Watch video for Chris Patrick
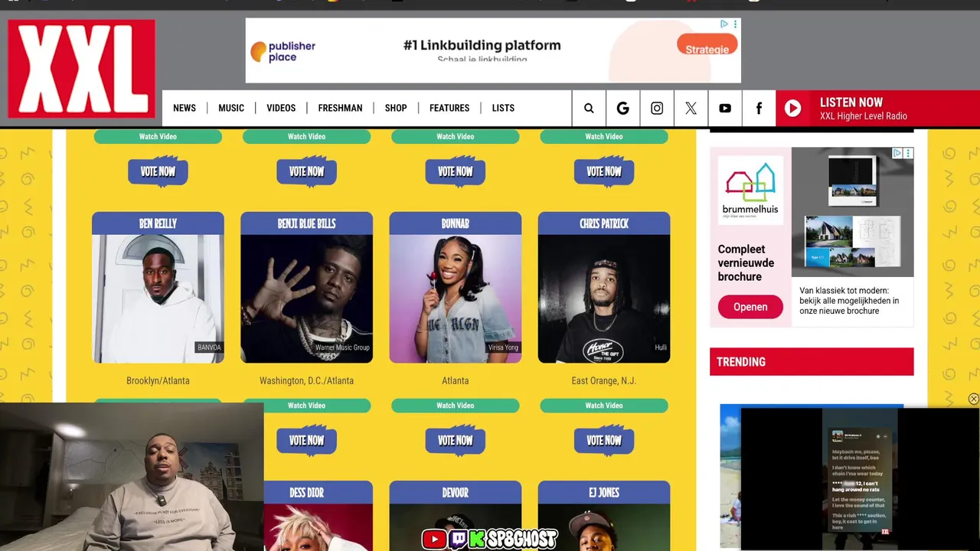980x551 pixels. point(604,406)
